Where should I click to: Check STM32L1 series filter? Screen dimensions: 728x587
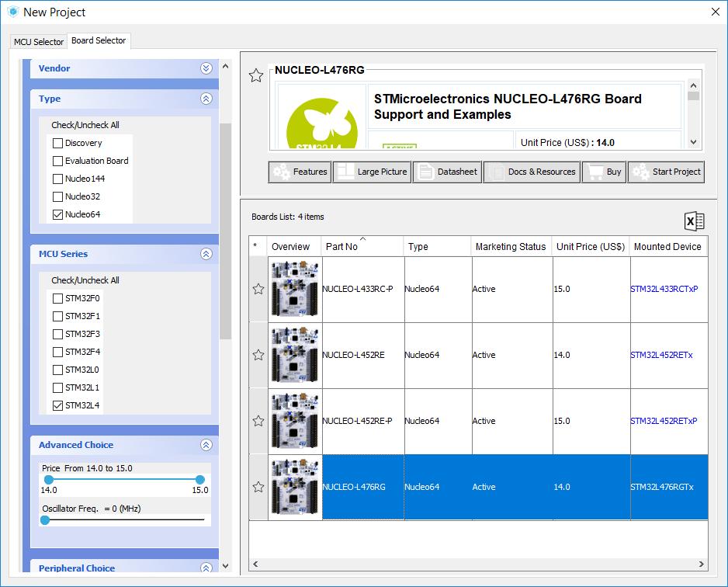click(57, 387)
